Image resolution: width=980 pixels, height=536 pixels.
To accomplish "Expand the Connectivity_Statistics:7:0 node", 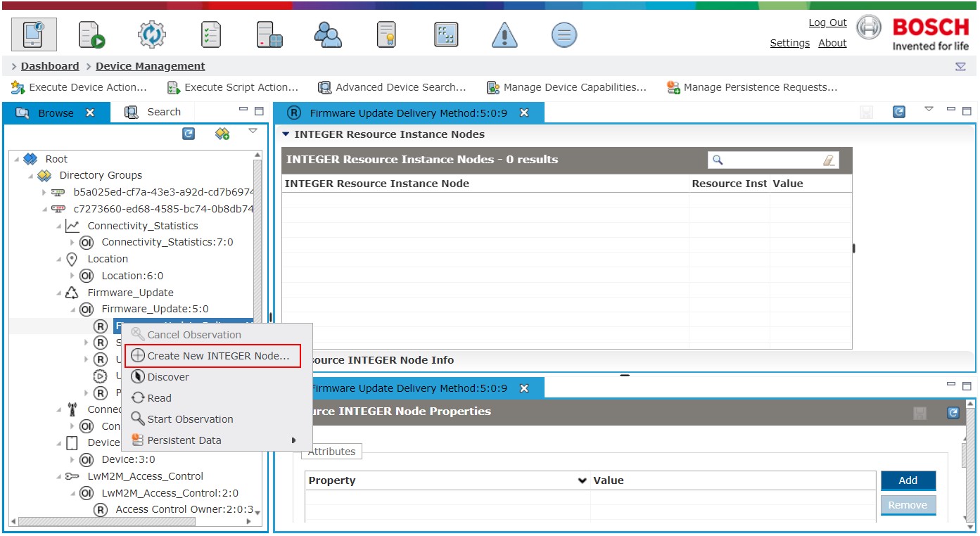I will 72,242.
